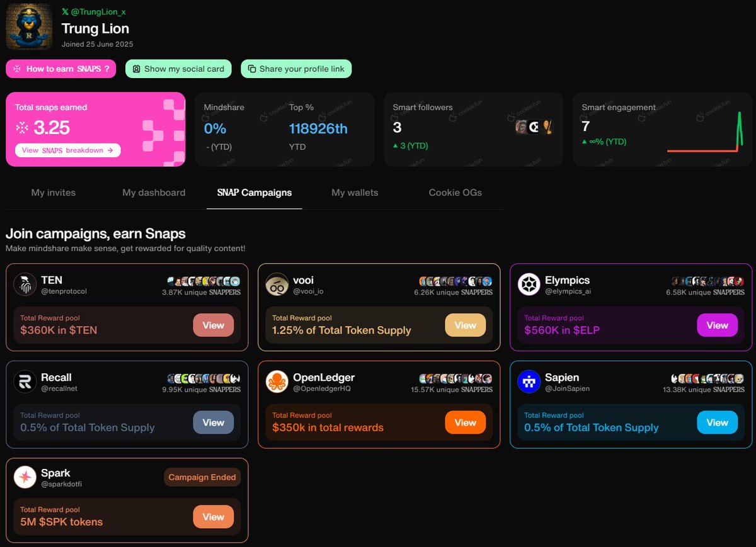This screenshot has height=547, width=756.
Task: Click the X logo beside @TrungLion_x
Action: pyautogui.click(x=65, y=12)
